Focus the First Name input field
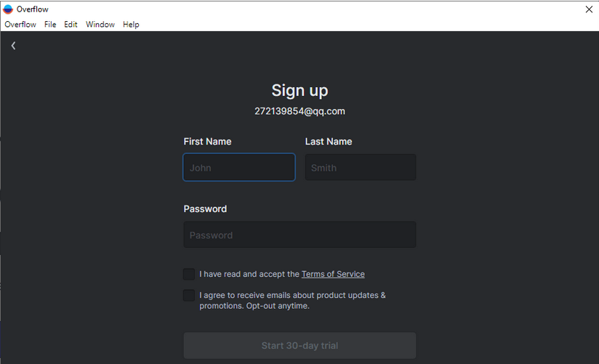Screen dimensions: 599x364 tap(239, 167)
